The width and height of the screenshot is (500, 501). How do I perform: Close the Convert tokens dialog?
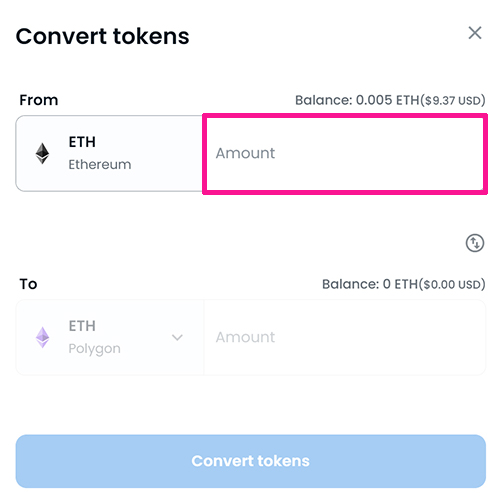(x=475, y=33)
